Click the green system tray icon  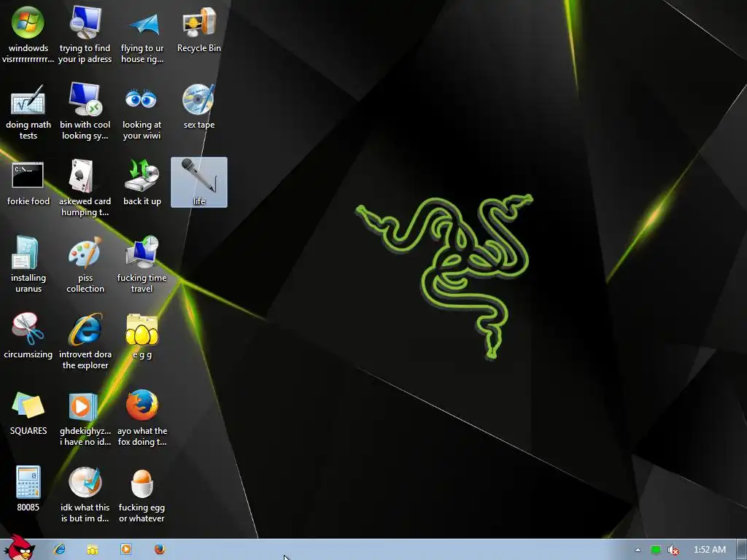pyautogui.click(x=656, y=550)
